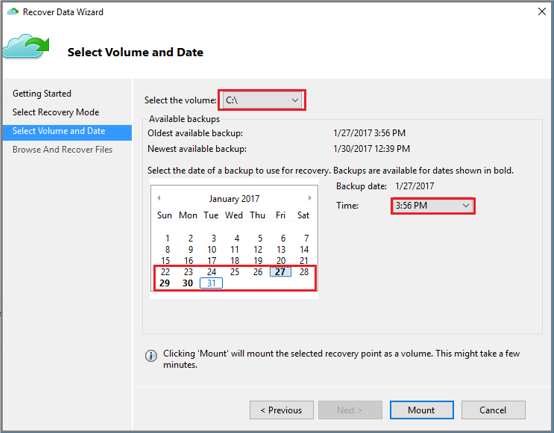Viewport: 554px width, 433px height.
Task: Click the next month arrow in calendar
Action: click(x=310, y=198)
